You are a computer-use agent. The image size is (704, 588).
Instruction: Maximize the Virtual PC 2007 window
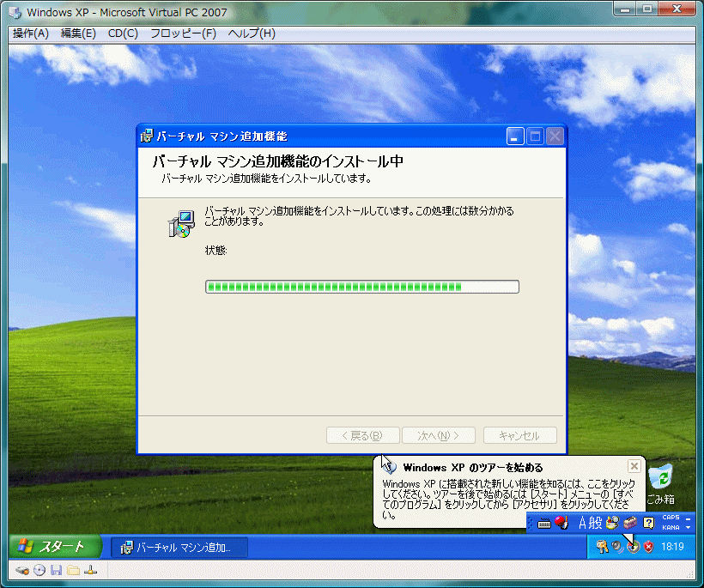[647, 8]
